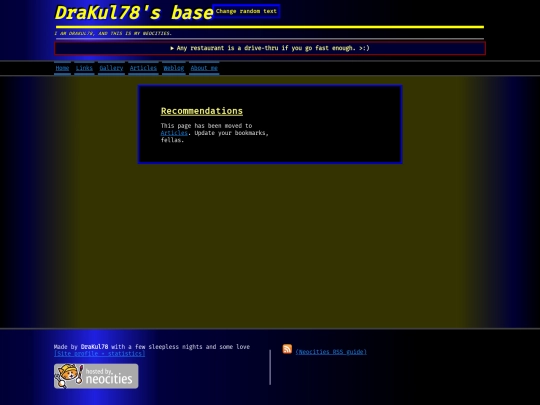Open the Neocities RSS guide link
The height and width of the screenshot is (405, 540).
(x=331, y=352)
